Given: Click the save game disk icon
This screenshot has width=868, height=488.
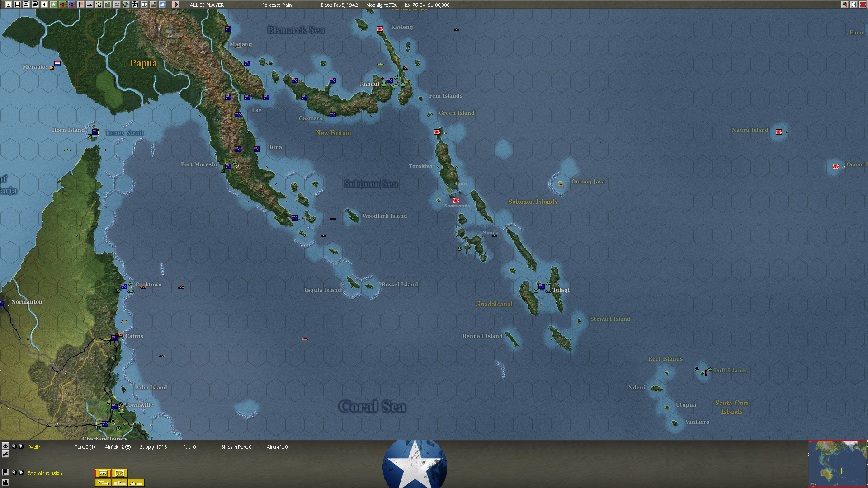Looking at the screenshot, I should [x=9, y=5].
